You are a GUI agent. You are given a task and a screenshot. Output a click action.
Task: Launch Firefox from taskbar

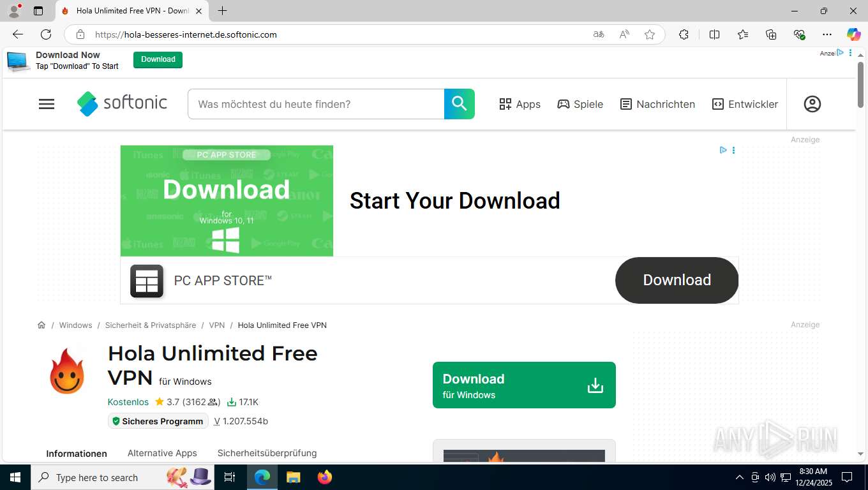click(325, 477)
